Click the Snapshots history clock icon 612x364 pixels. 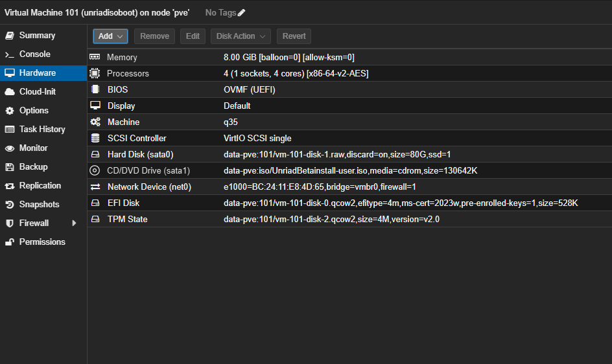coord(10,205)
